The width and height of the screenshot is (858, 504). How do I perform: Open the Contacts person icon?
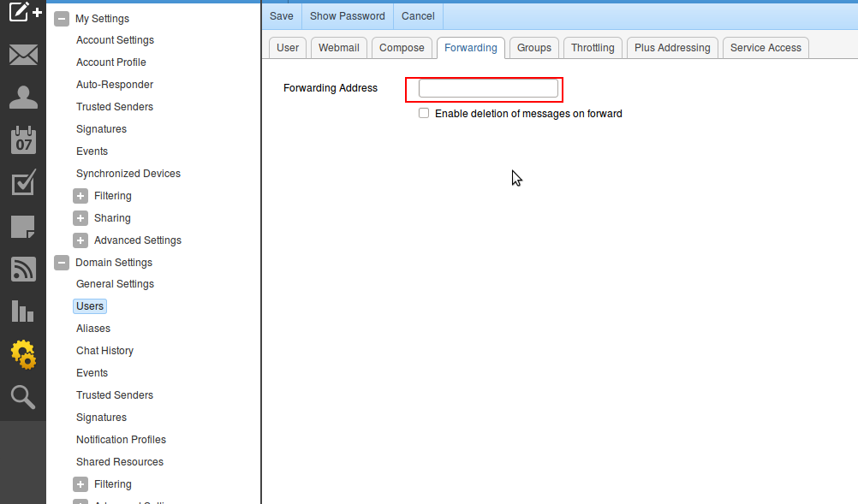click(23, 98)
